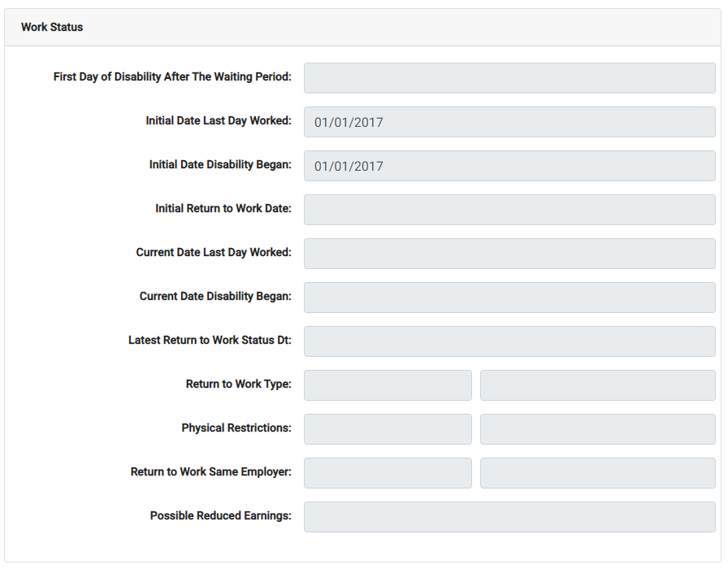Click the Physical Restrictions label
The height and width of the screenshot is (569, 728).
click(x=236, y=428)
